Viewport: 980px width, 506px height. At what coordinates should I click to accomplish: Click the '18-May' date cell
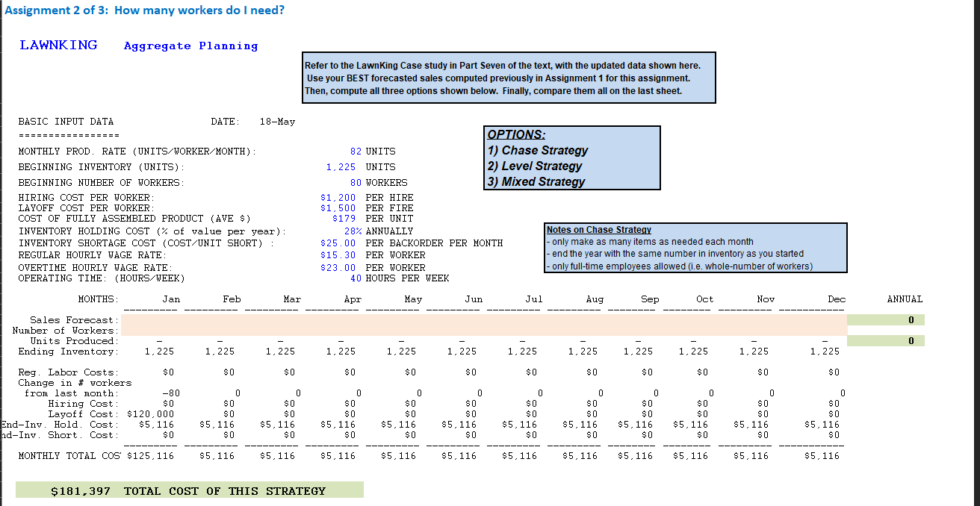pos(277,121)
